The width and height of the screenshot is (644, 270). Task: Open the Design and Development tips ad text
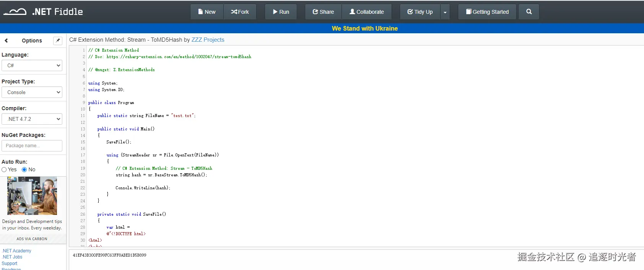click(x=32, y=225)
